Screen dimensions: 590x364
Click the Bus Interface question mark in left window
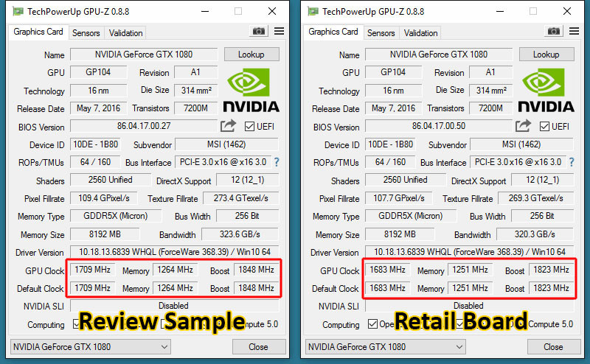click(277, 162)
